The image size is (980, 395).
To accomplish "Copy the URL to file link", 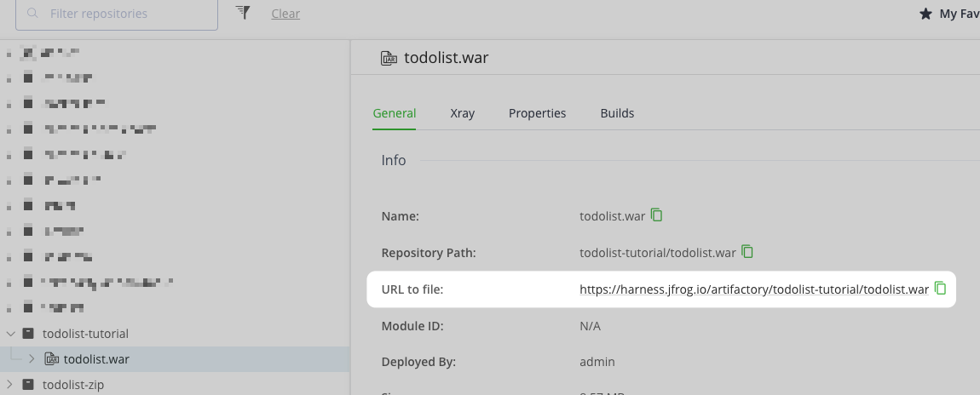I will (941, 289).
